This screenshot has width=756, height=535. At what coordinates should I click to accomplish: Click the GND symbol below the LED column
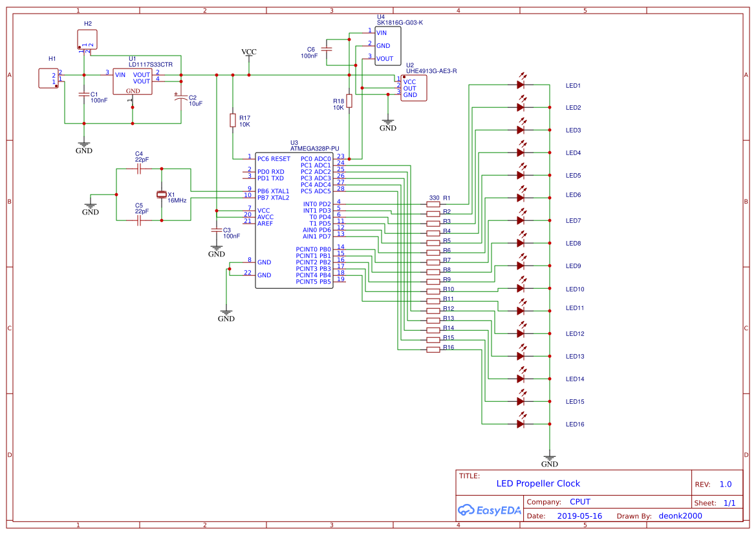550,459
